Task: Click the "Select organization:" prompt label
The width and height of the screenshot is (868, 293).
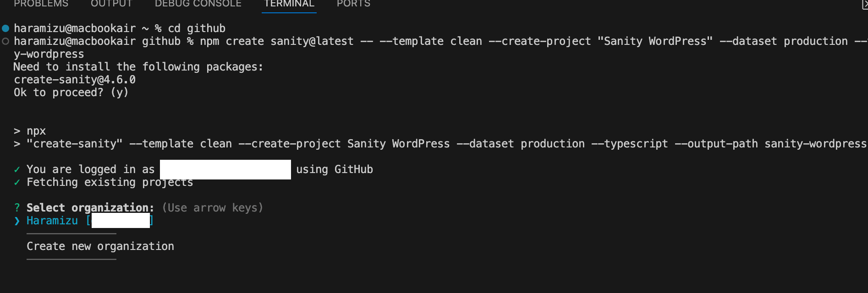Action: point(90,208)
